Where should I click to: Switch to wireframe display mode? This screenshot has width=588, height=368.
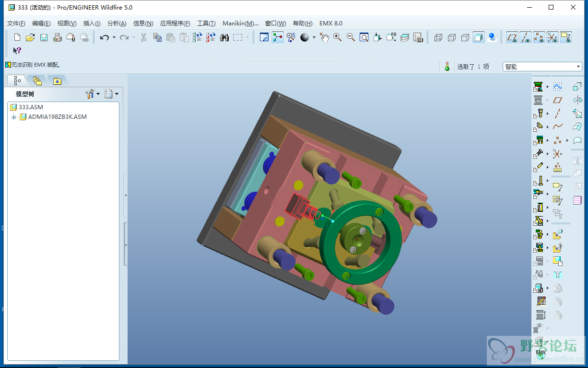(438, 37)
